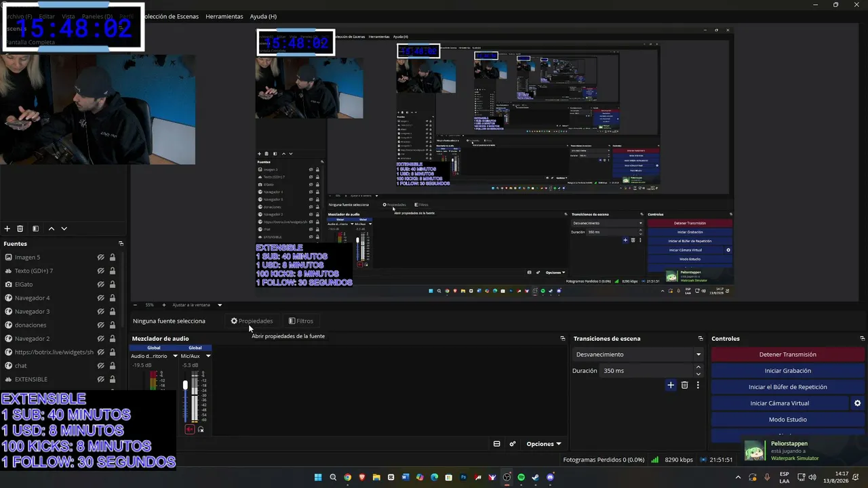Image resolution: width=868 pixels, height=488 pixels.
Task: Remove the selected scene with the trash icon
Action: [x=20, y=229]
